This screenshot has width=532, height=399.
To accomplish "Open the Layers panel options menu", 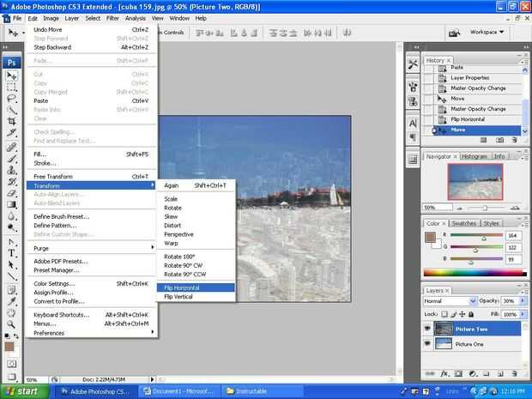I will point(524,292).
